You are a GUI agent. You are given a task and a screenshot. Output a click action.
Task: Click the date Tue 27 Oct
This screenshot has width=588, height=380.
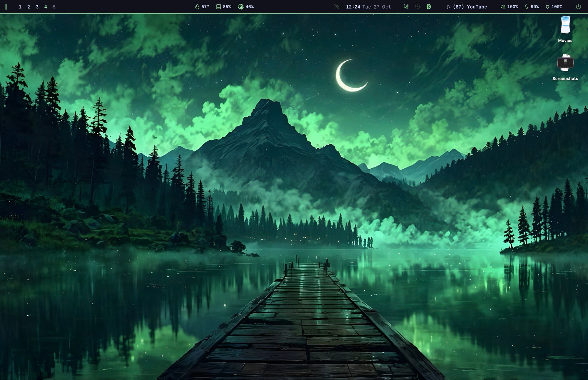pyautogui.click(x=377, y=7)
